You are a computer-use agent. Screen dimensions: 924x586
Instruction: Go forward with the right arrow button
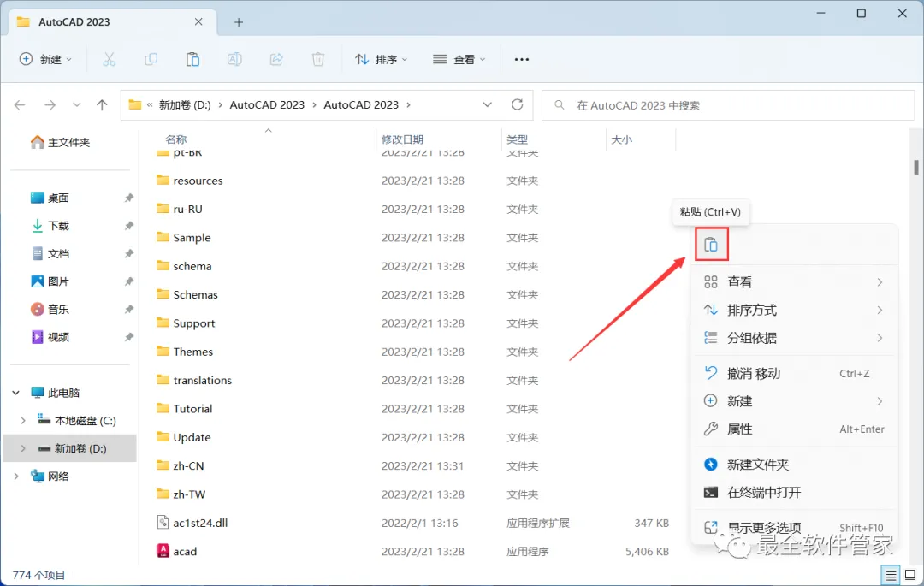(50, 105)
